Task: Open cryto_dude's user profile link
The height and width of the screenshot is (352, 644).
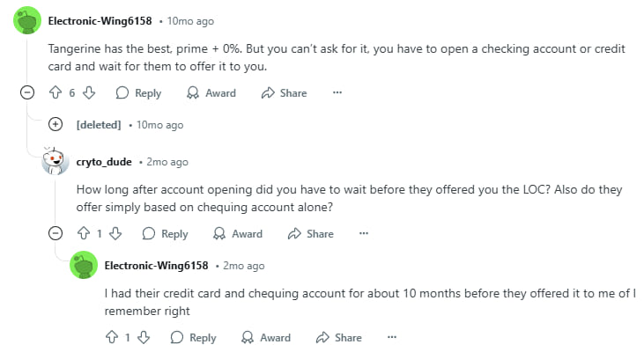Action: tap(104, 162)
